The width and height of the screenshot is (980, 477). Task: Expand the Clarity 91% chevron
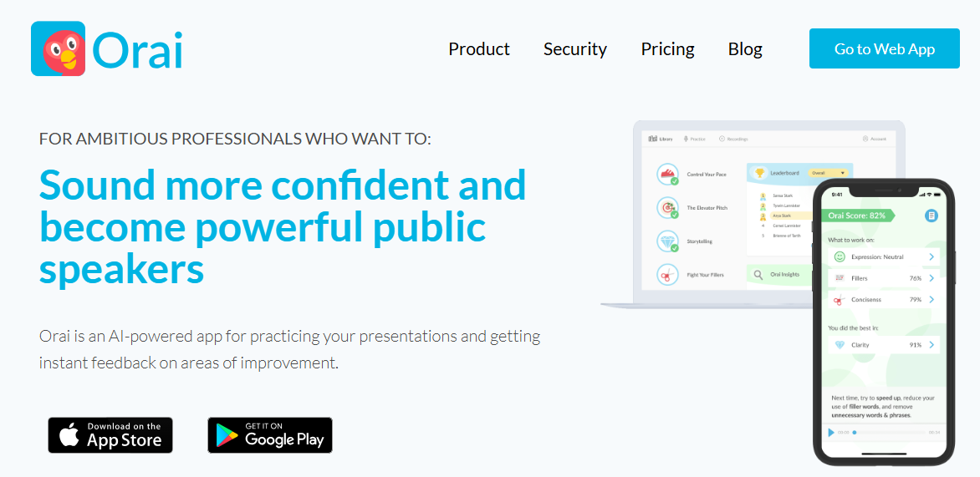pos(932,345)
